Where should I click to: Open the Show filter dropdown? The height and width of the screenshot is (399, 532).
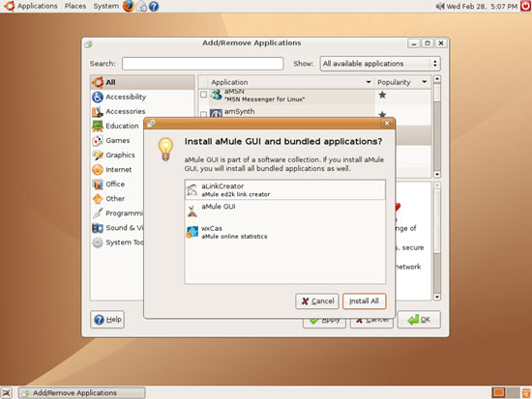click(x=380, y=64)
